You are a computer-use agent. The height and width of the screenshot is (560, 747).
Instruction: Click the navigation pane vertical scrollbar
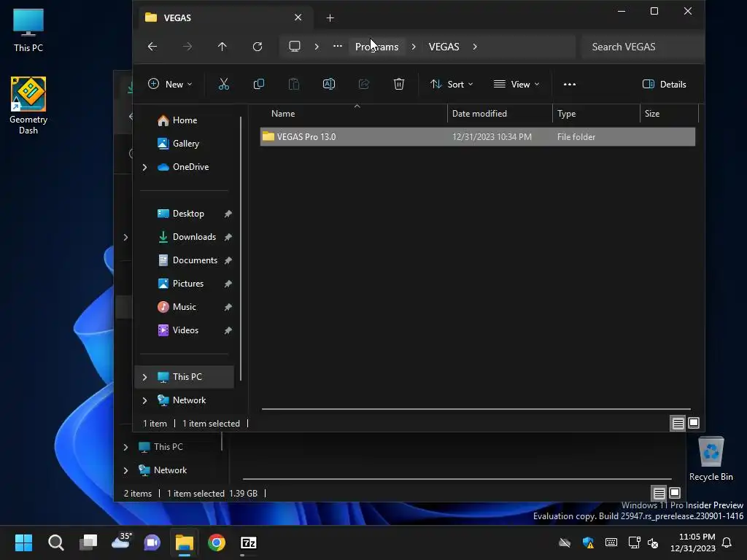coord(241,249)
